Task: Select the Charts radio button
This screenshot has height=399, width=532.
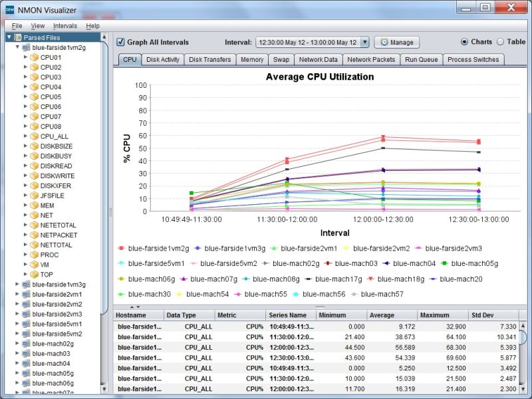Action: point(464,42)
